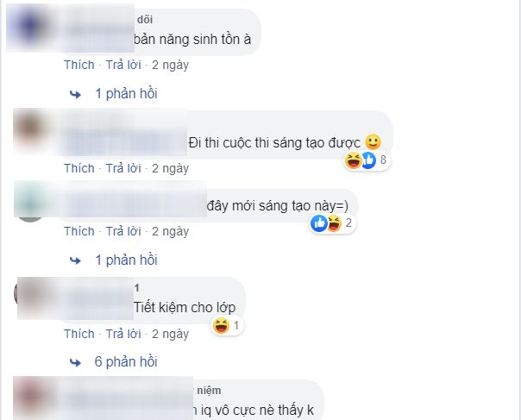This screenshot has height=420, width=521.
Task: Click smiley emoji in 'Đi thi cuộc thi' comment
Action: [373, 141]
